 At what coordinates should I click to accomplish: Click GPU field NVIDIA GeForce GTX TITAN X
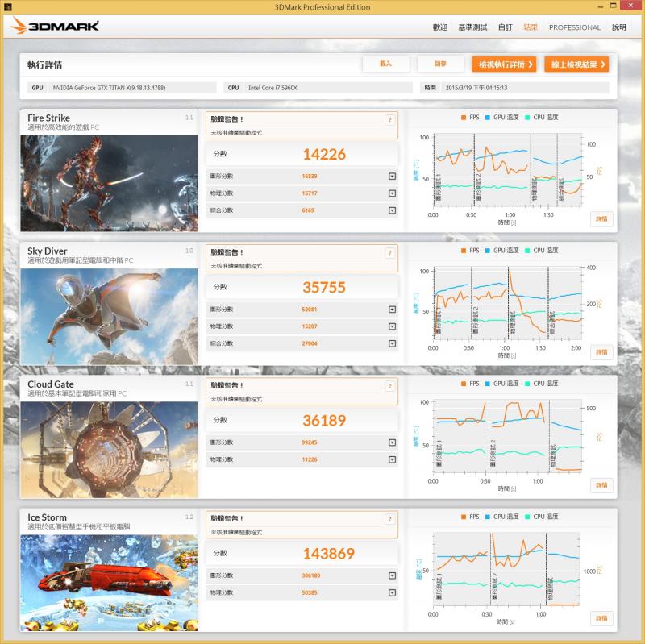[x=122, y=88]
